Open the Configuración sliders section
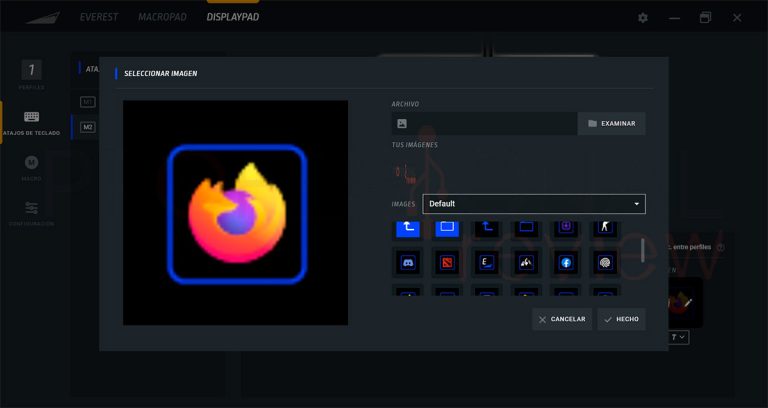This screenshot has height=408, width=768. point(31,213)
